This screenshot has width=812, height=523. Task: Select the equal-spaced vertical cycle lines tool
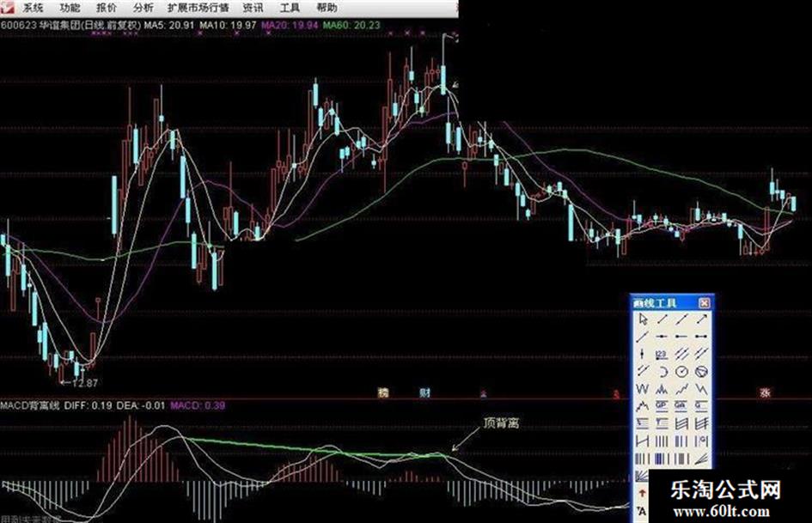(662, 441)
